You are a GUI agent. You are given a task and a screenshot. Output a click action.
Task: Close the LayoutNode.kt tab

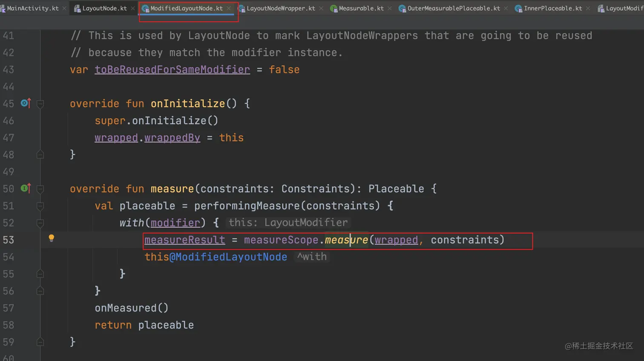[x=133, y=8]
